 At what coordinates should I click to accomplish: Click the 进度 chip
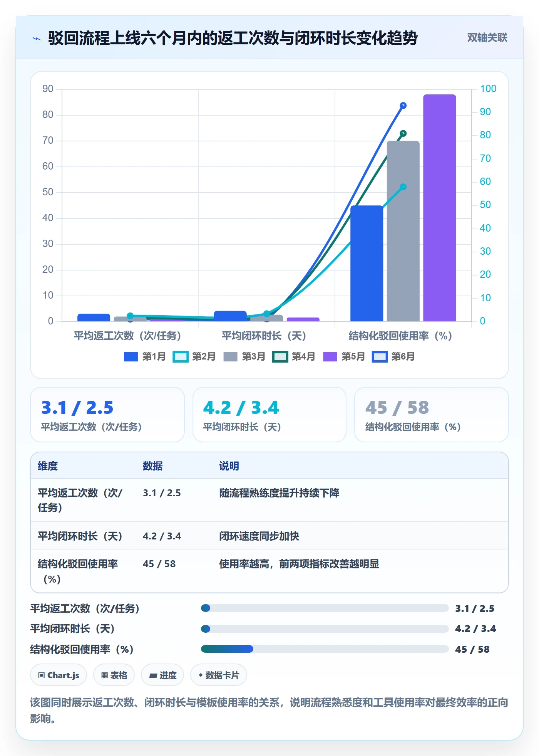click(162, 675)
